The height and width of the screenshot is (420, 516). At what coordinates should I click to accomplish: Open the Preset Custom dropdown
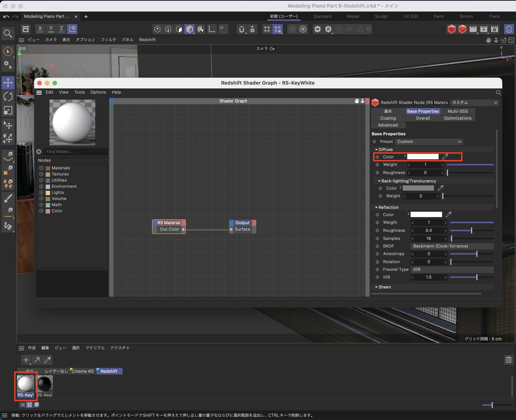pyautogui.click(x=429, y=142)
